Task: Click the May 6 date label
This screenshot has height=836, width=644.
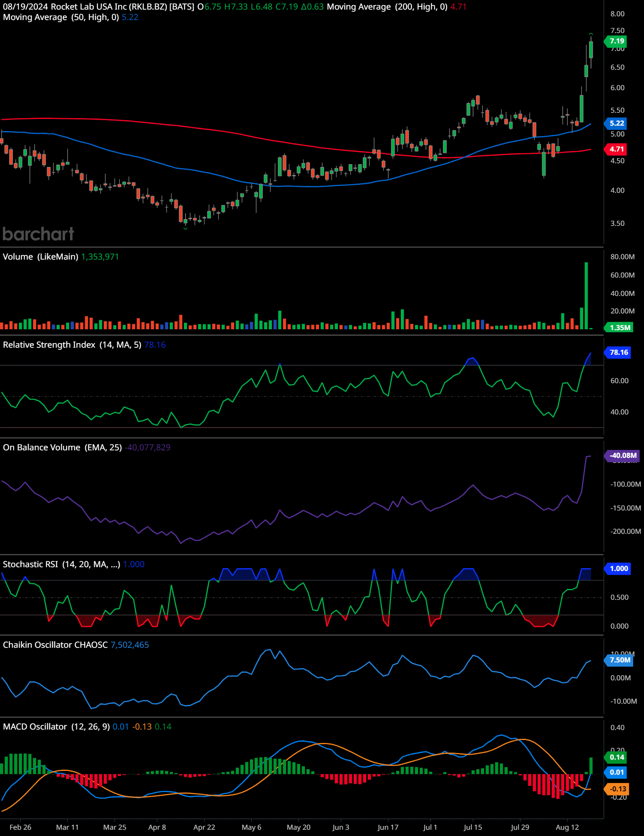Action: [252, 827]
